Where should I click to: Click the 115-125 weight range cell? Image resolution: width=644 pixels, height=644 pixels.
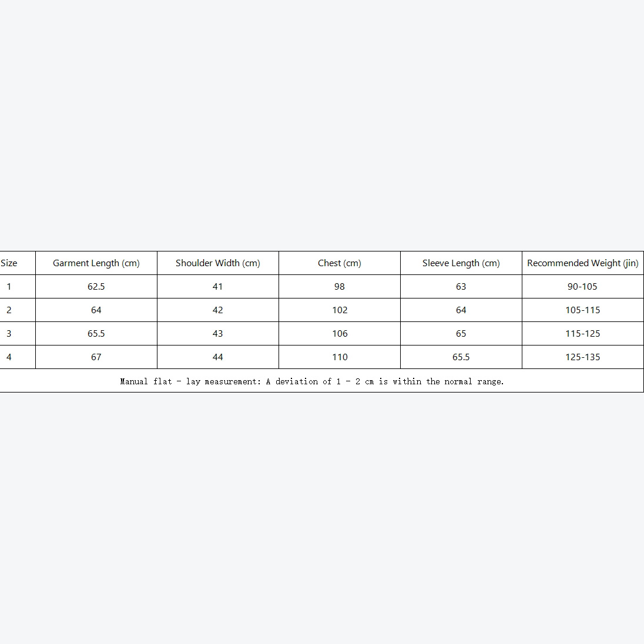[x=583, y=334]
